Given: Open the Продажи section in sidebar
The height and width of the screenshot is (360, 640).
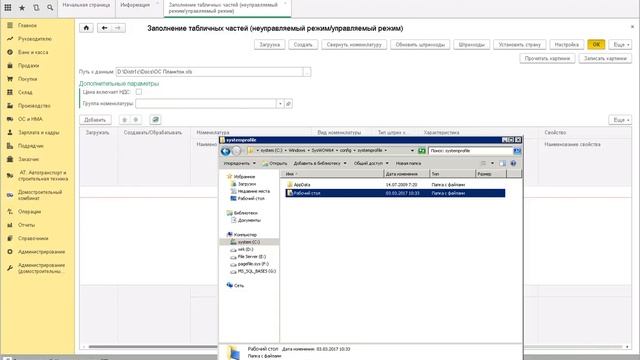Looking at the screenshot, I should click(x=28, y=65).
